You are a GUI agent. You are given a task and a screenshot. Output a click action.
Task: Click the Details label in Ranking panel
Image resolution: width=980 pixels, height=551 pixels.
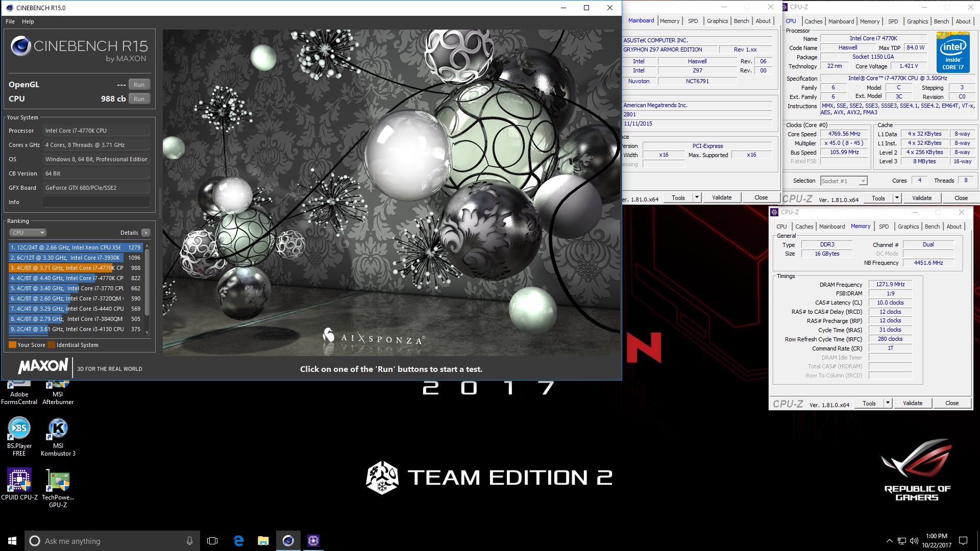129,233
